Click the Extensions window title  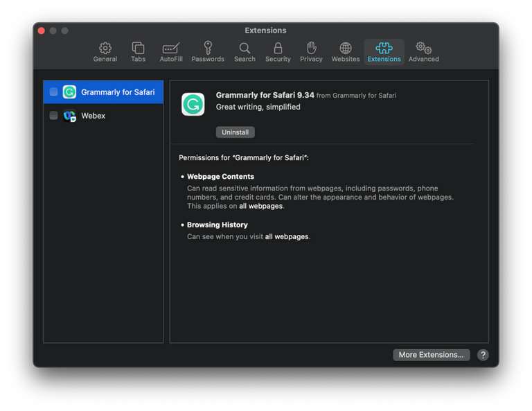266,30
